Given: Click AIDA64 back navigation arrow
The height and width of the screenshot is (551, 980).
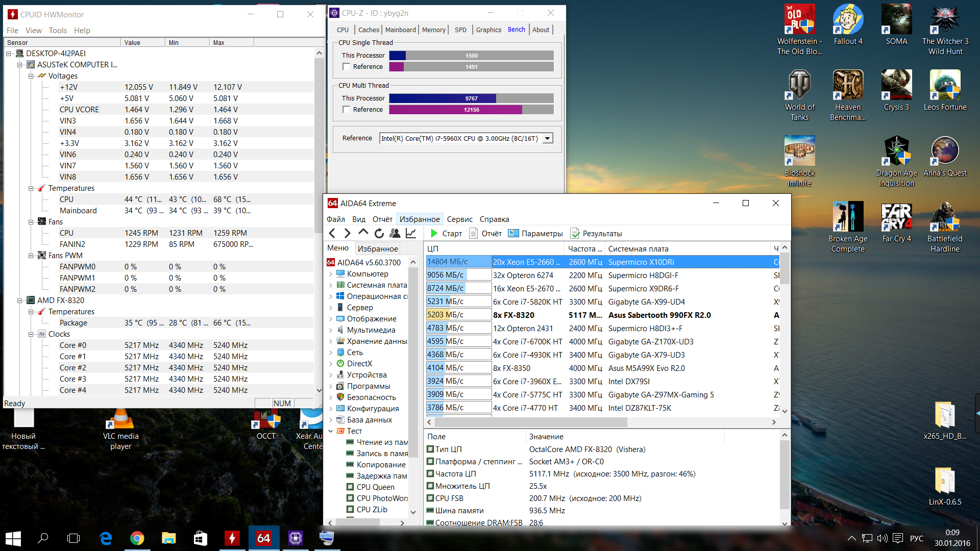Looking at the screenshot, I should [332, 233].
